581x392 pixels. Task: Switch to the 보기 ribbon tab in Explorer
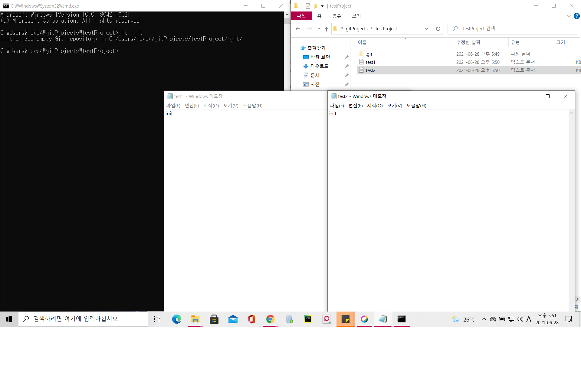point(356,16)
